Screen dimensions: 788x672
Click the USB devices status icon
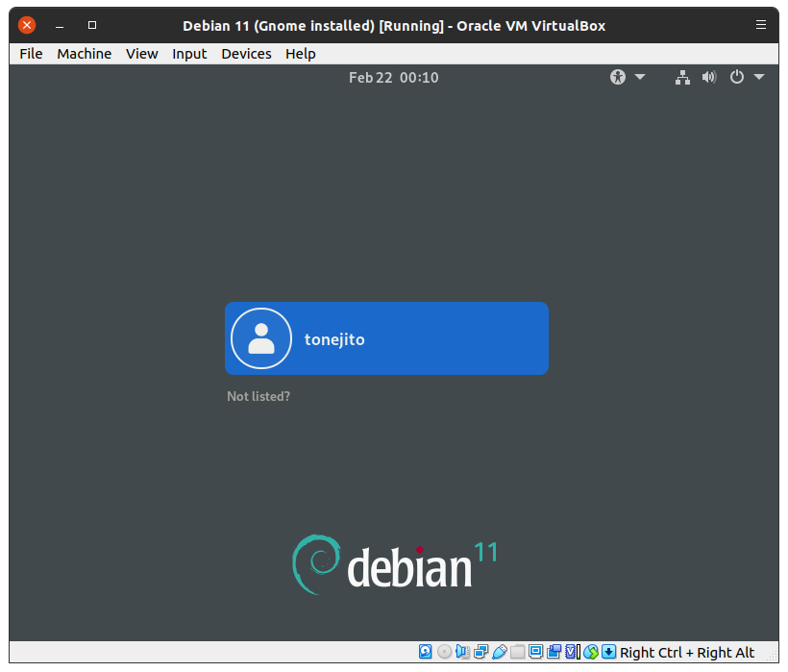pyautogui.click(x=499, y=652)
